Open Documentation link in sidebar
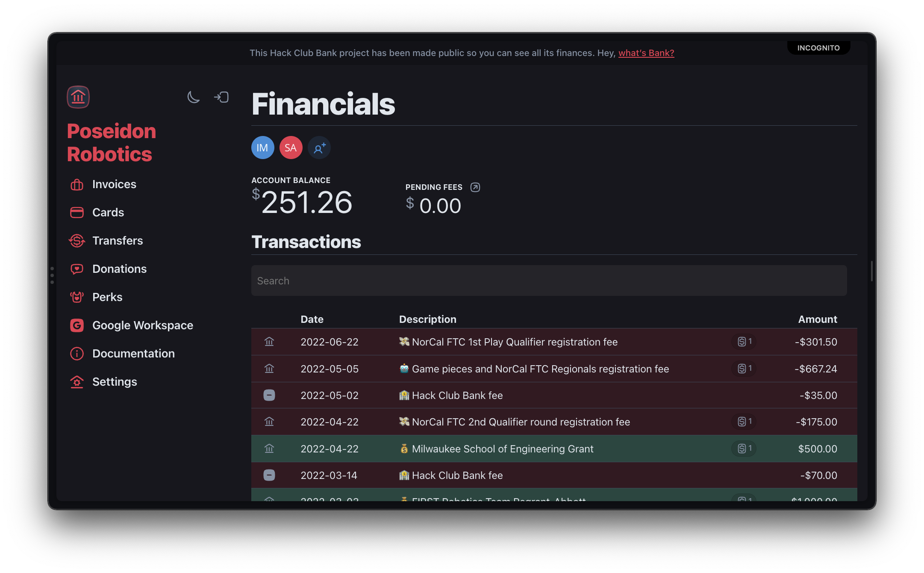This screenshot has width=924, height=573. pyautogui.click(x=133, y=354)
